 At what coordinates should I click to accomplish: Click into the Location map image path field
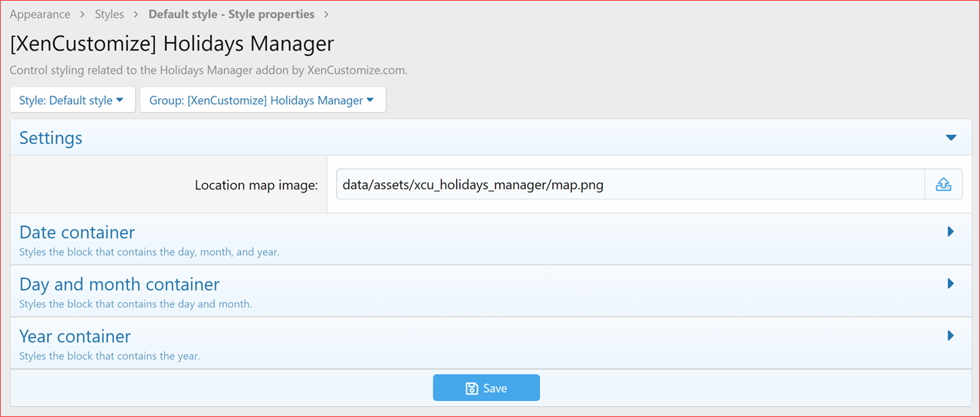tap(629, 185)
